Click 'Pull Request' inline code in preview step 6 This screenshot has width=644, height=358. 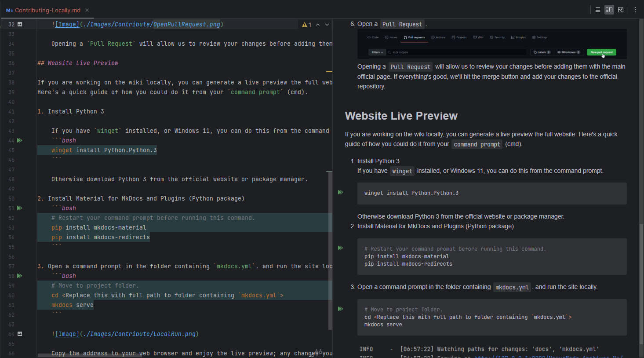pos(402,24)
